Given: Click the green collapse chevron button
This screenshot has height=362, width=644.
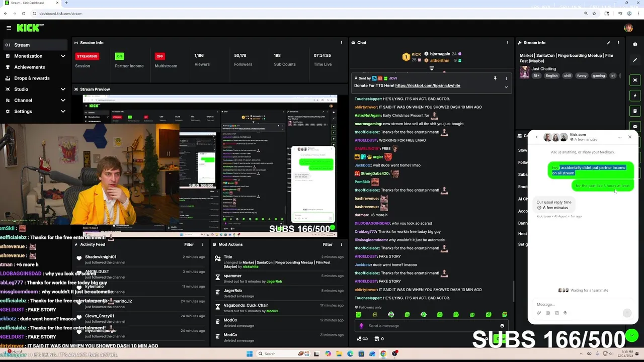Looking at the screenshot, I should [631, 335].
